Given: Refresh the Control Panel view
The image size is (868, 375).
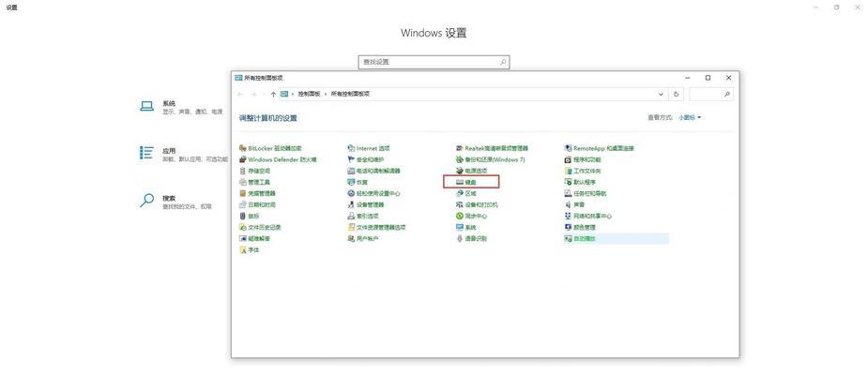Looking at the screenshot, I should (676, 95).
